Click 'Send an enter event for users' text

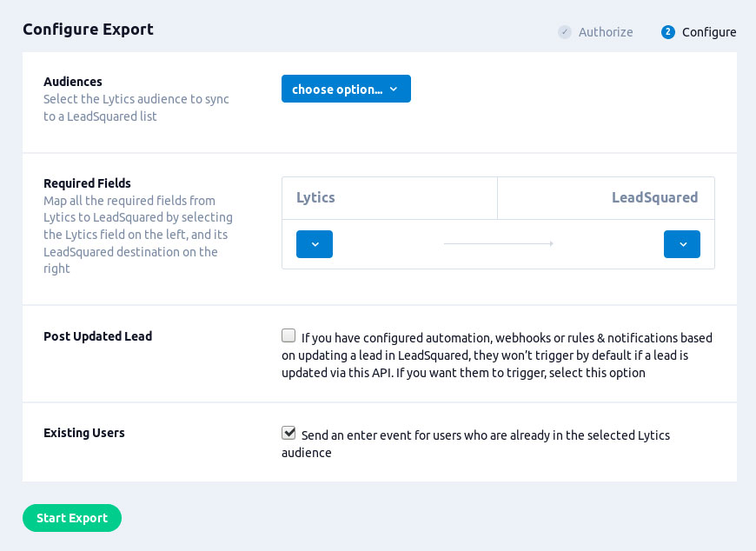(476, 444)
